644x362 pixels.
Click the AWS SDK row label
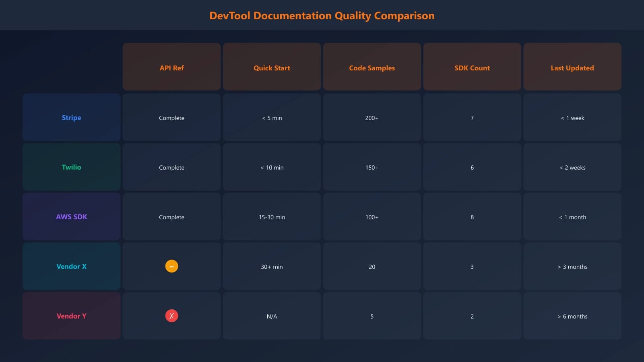71,216
